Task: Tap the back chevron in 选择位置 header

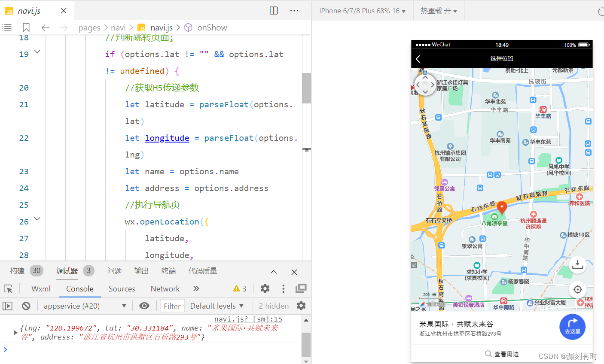Action: pyautogui.click(x=418, y=59)
